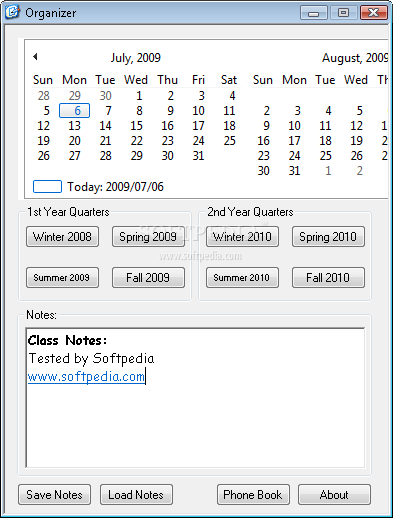The height and width of the screenshot is (518, 393).
Task: Click the Save Notes button
Action: click(54, 495)
